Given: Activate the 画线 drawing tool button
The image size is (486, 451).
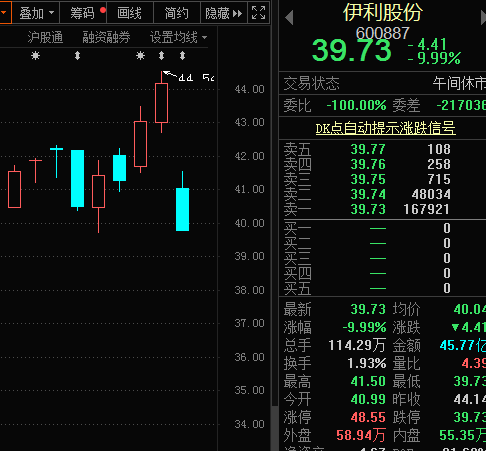Looking at the screenshot, I should pos(130,13).
